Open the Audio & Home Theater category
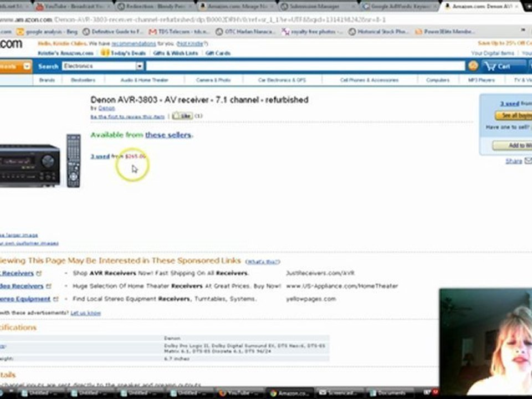 [x=145, y=80]
